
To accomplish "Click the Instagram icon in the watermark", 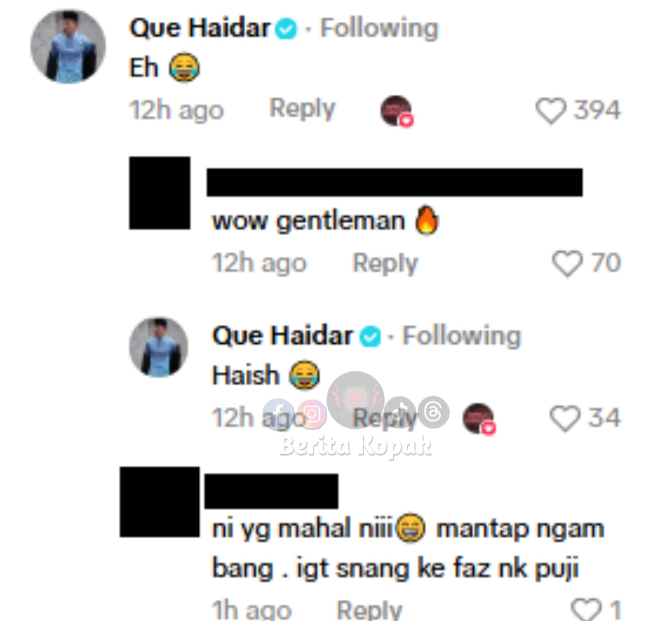I will tap(312, 414).
